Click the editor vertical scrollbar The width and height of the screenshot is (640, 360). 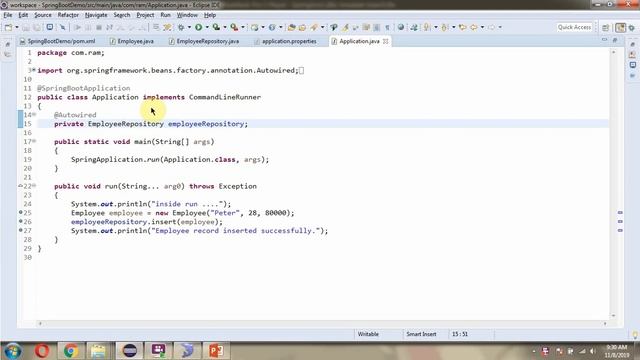click(613, 184)
